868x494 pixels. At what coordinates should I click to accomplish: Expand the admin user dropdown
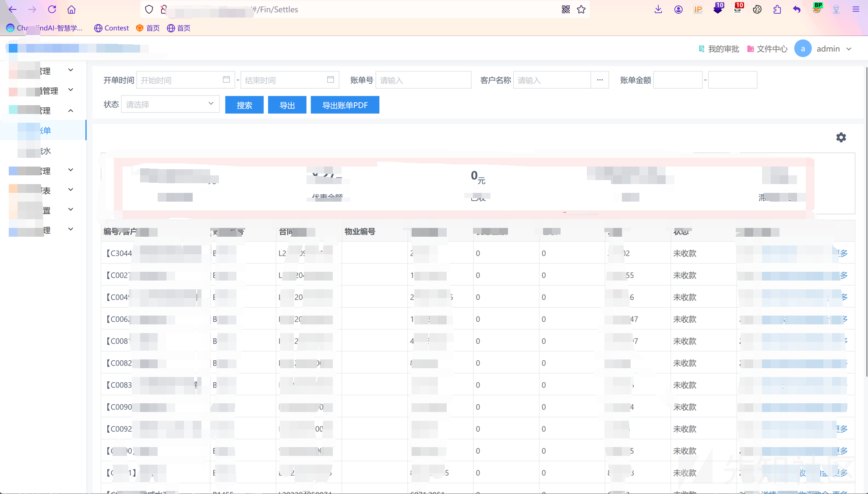pyautogui.click(x=849, y=49)
